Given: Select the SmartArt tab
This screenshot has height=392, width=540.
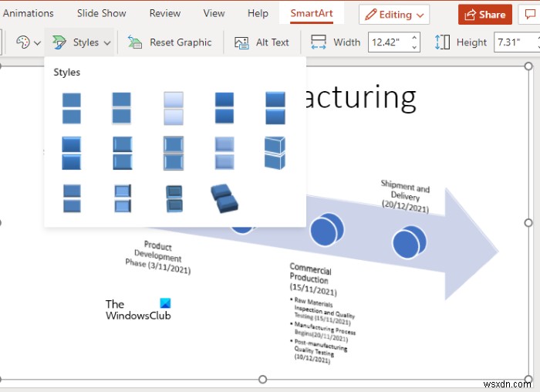Looking at the screenshot, I should click(312, 13).
